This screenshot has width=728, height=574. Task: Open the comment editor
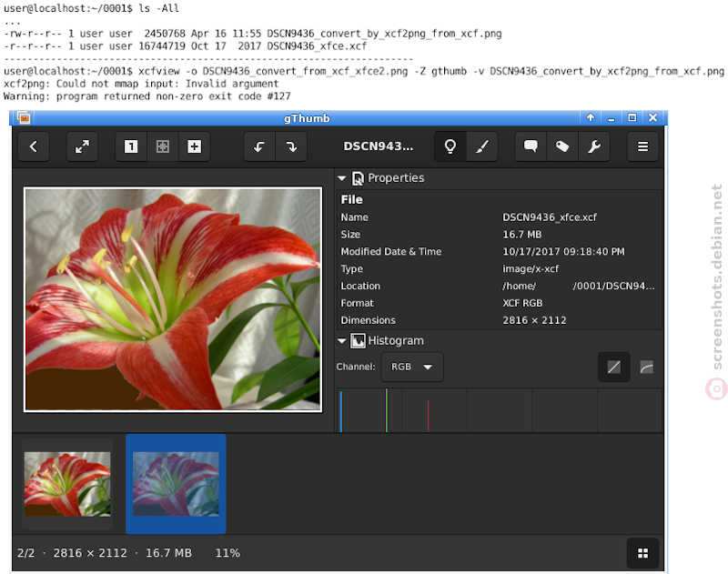coord(531,146)
